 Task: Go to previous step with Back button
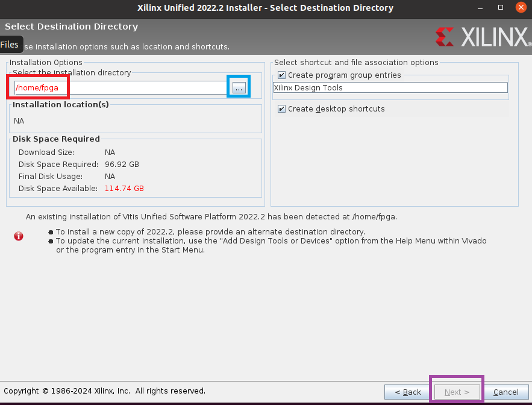tap(407, 392)
